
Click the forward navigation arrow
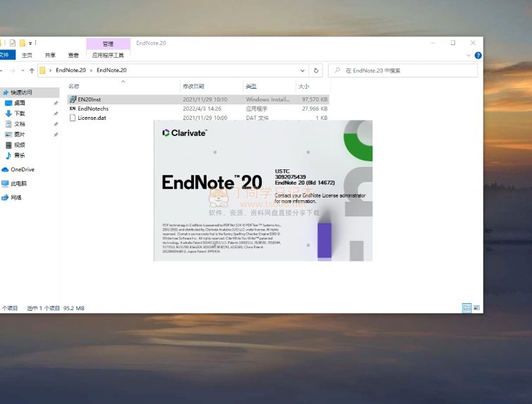coord(13,71)
